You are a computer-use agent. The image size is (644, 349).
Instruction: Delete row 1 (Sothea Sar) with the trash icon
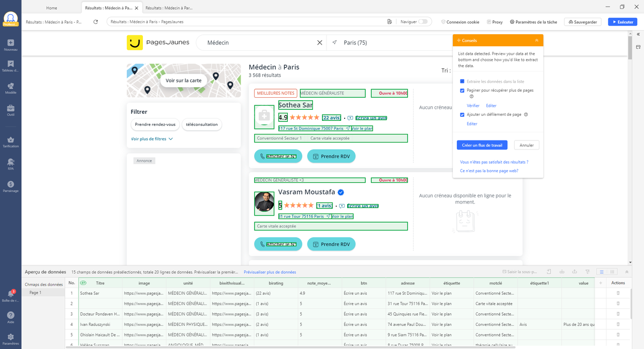click(x=618, y=293)
